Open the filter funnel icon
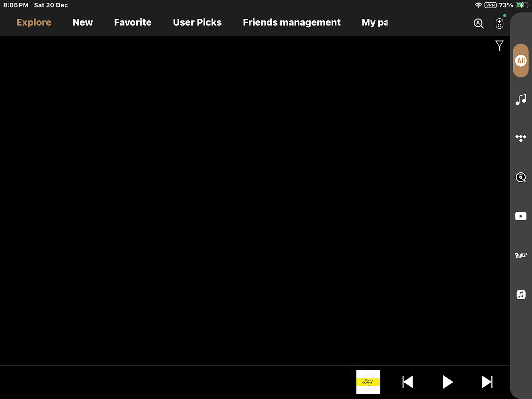532x399 pixels. tap(499, 45)
